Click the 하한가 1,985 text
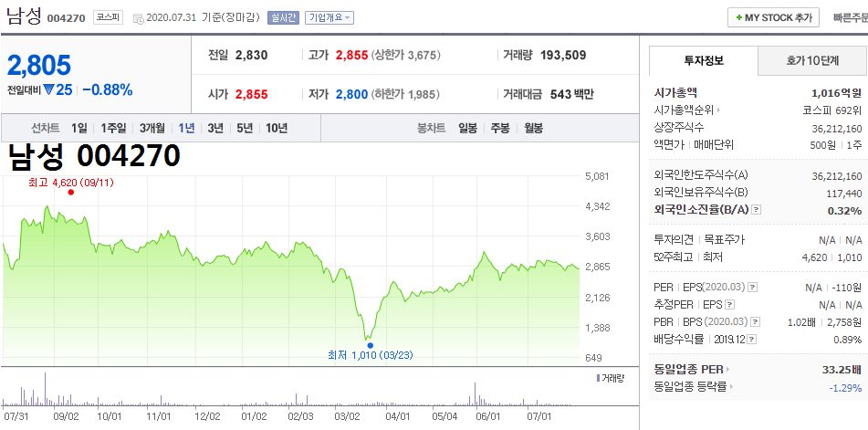 click(x=406, y=95)
